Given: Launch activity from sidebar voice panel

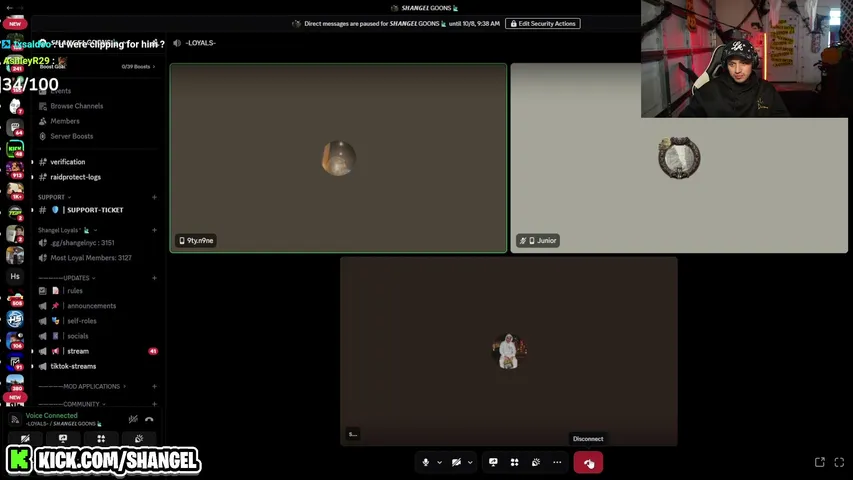Looking at the screenshot, I should [101, 438].
